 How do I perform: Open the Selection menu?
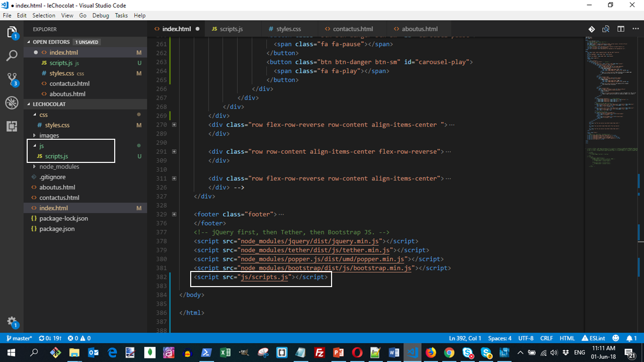pyautogui.click(x=44, y=16)
